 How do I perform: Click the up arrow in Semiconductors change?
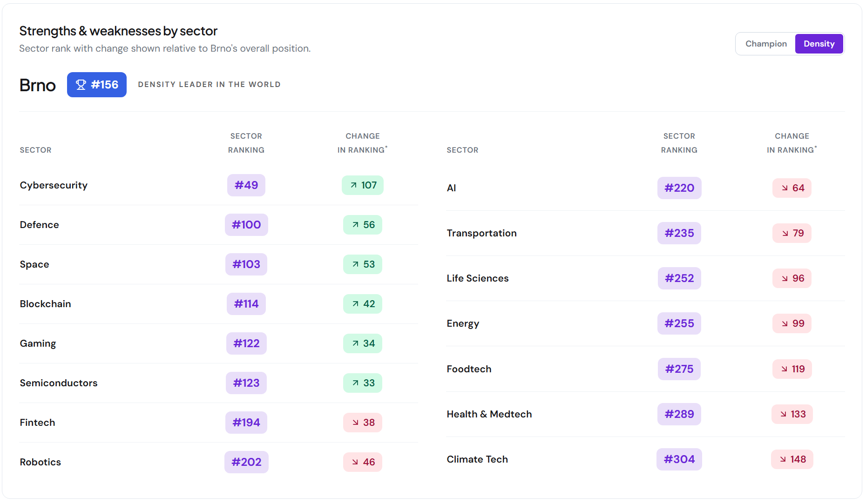[x=356, y=383]
